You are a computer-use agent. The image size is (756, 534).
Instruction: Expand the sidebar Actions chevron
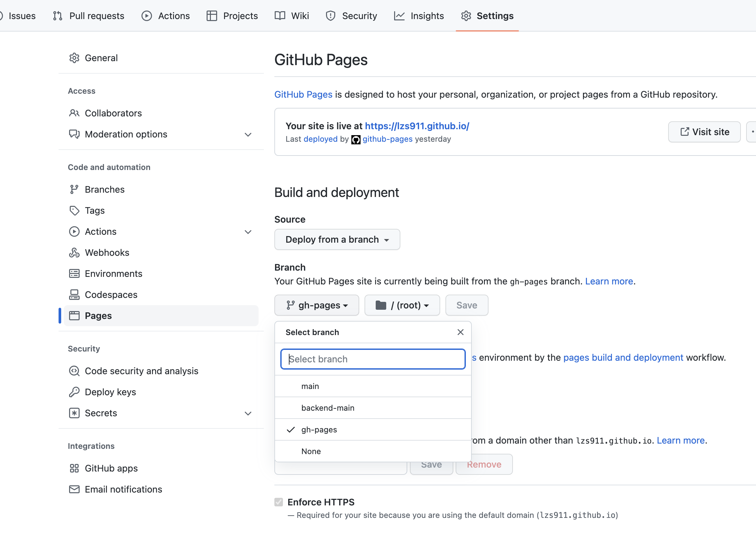click(x=248, y=232)
